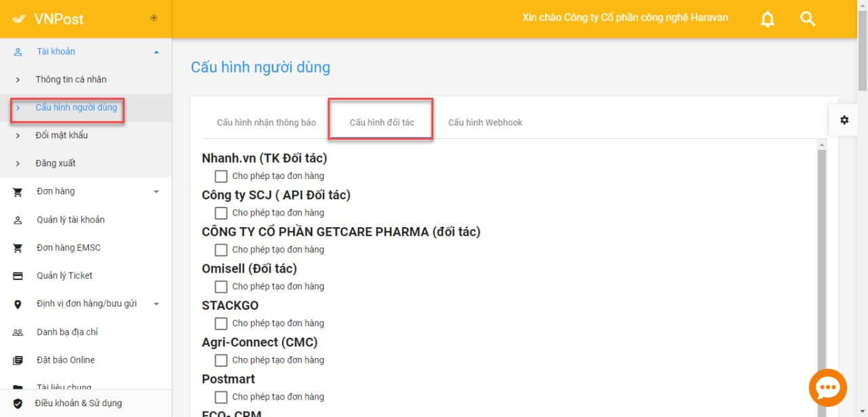Click partner list scroll-up arrow
Image resolution: width=868 pixels, height=417 pixels.
[822, 144]
